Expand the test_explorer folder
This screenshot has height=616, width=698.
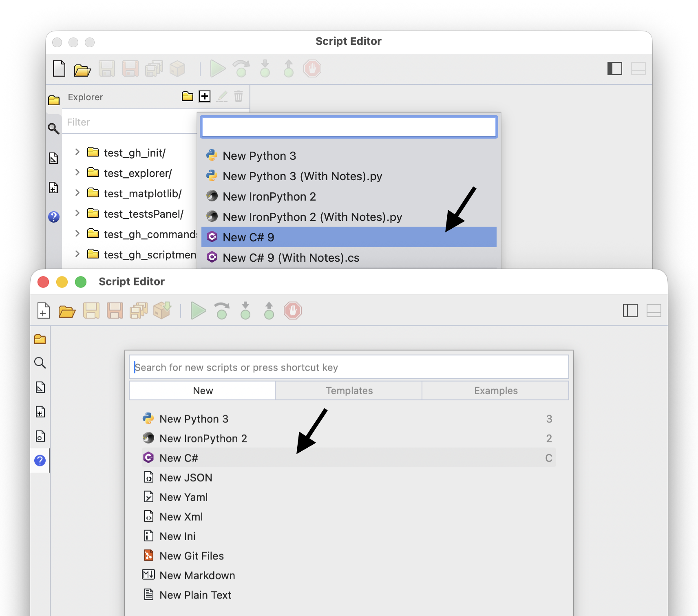(77, 172)
